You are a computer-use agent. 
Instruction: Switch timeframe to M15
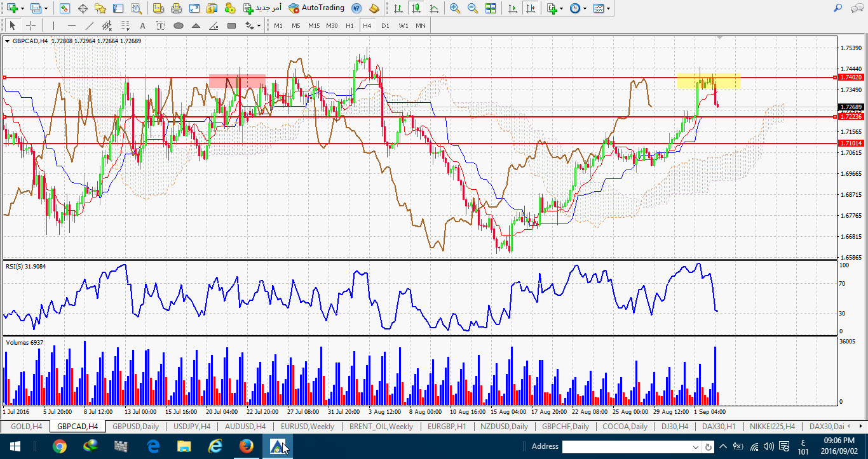[314, 25]
